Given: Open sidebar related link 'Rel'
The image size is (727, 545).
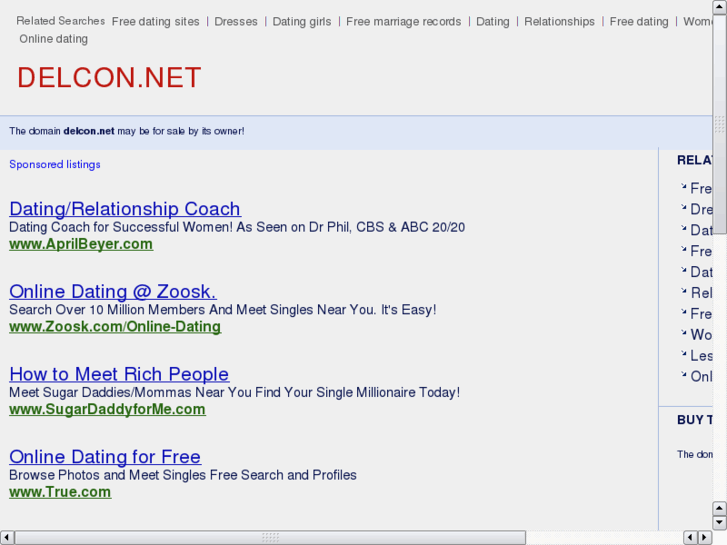Looking at the screenshot, I should point(701,293).
